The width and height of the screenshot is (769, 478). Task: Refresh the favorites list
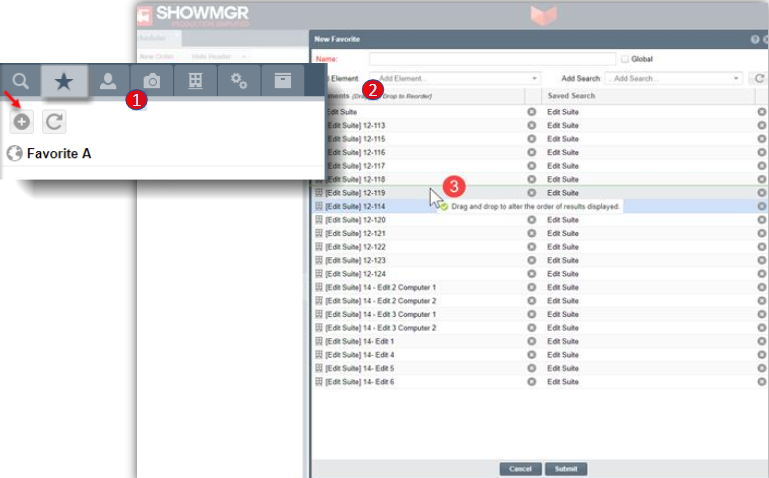click(54, 122)
